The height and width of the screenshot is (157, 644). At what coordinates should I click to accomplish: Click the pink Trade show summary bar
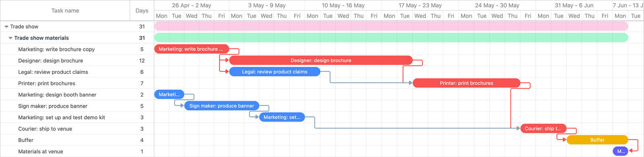pyautogui.click(x=391, y=26)
